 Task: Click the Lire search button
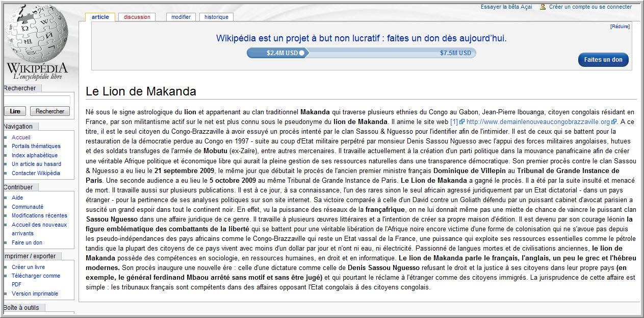click(15, 111)
